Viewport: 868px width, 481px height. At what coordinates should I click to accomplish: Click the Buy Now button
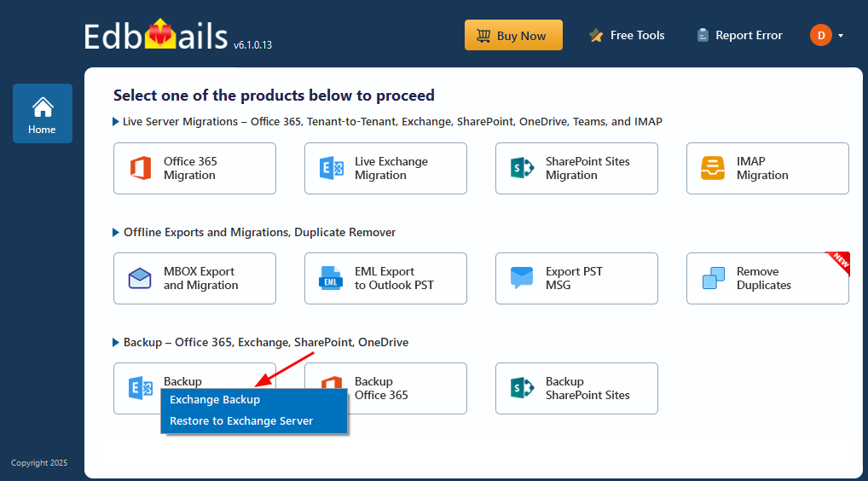(513, 36)
